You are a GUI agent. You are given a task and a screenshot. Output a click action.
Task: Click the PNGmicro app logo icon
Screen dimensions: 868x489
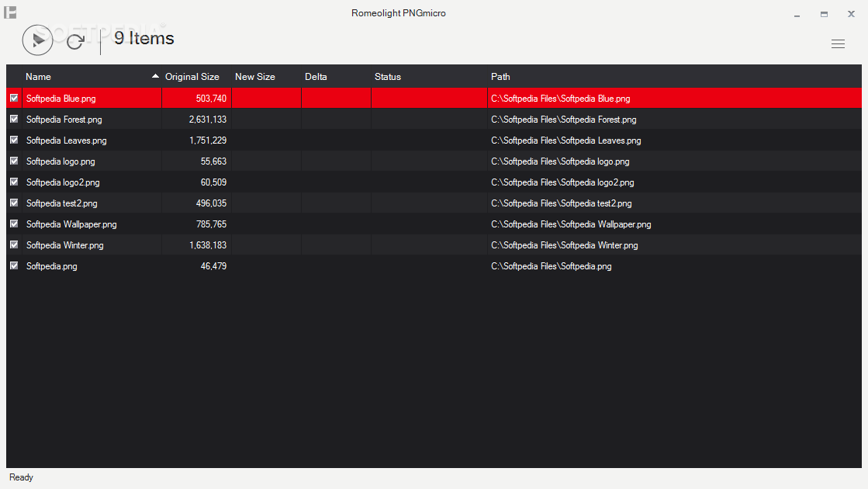[x=10, y=12]
